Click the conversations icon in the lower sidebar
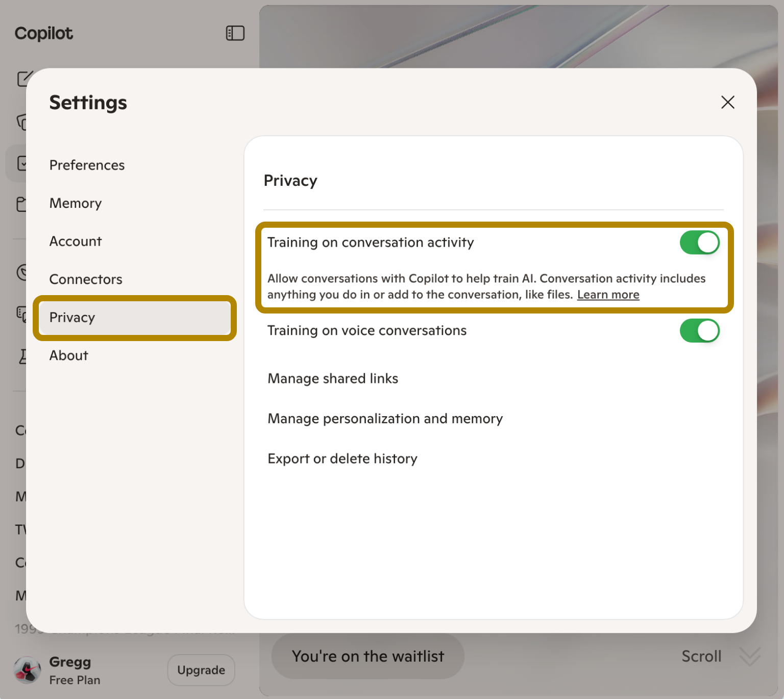The width and height of the screenshot is (784, 699). pos(23,314)
